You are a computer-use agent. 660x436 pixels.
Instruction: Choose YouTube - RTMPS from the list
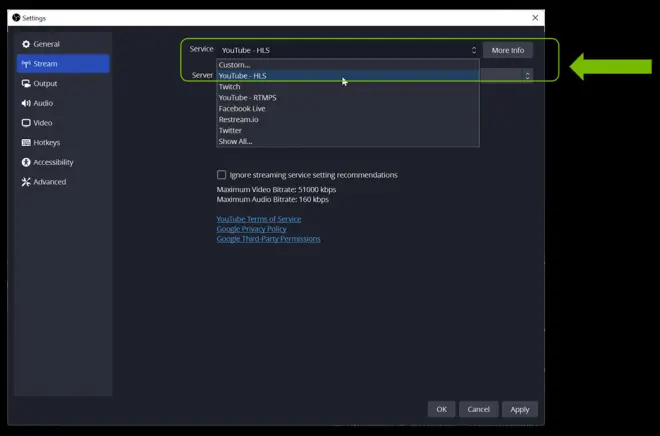pos(348,98)
